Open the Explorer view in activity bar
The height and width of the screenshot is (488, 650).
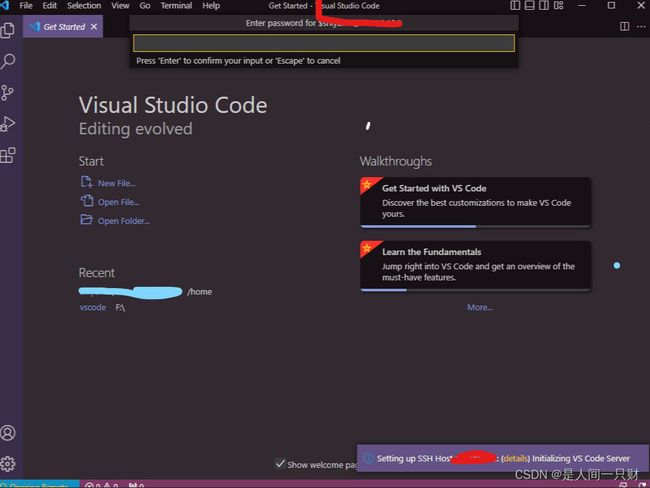pyautogui.click(x=8, y=30)
